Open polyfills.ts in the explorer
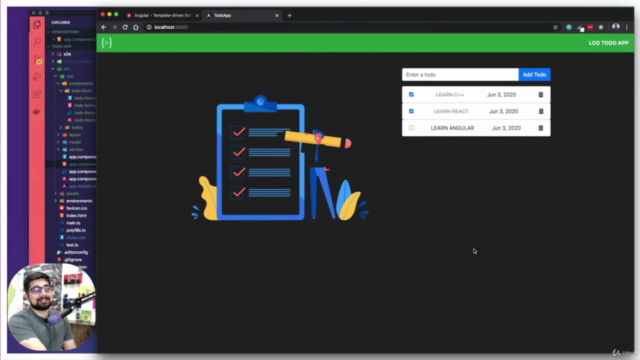This screenshot has width=640, height=360. [76, 231]
